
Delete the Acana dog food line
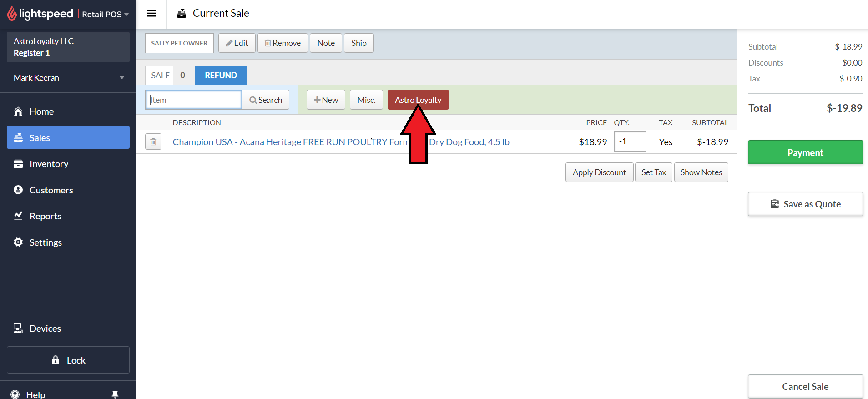click(x=153, y=142)
